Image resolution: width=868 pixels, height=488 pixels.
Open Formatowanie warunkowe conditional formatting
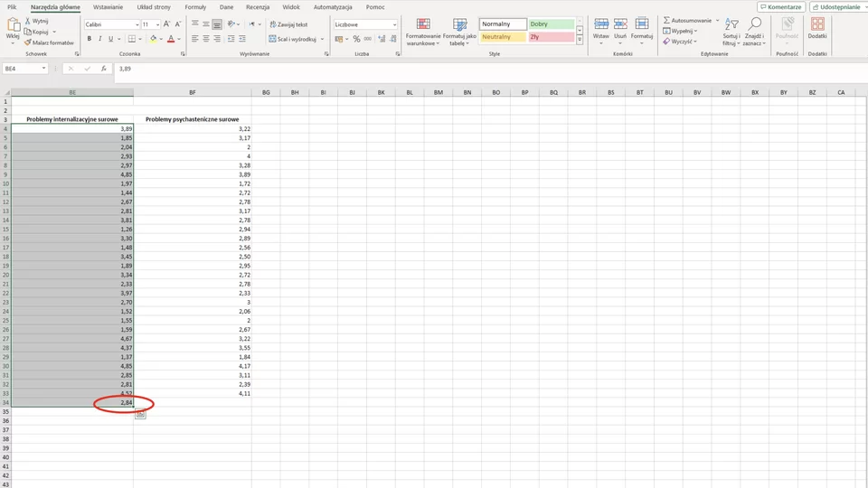[x=423, y=33]
